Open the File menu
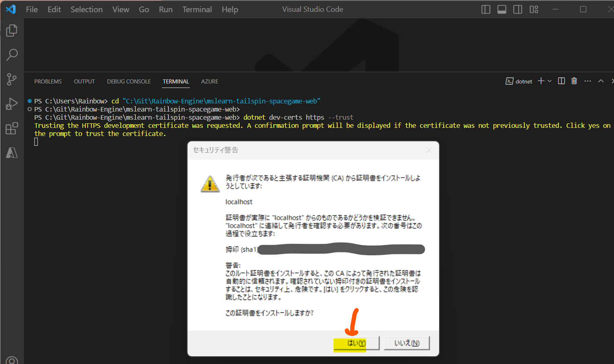614x364 pixels. point(32,9)
